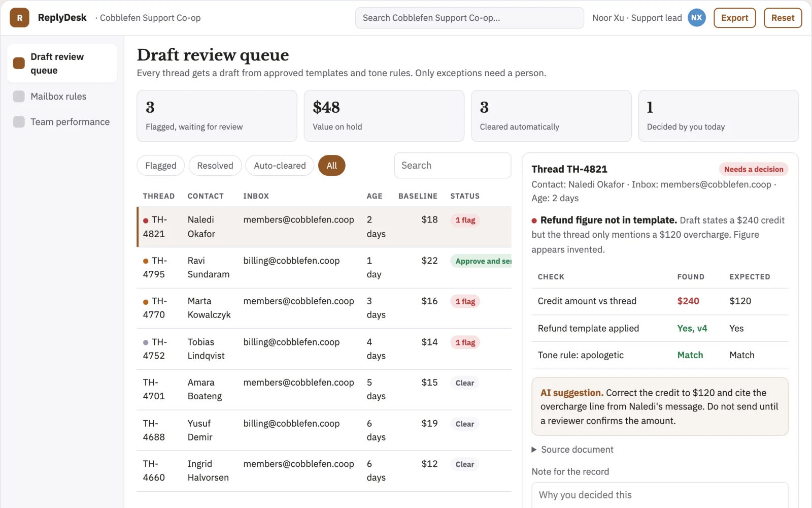Select the All filter tab
This screenshot has height=508, width=812.
pos(331,166)
